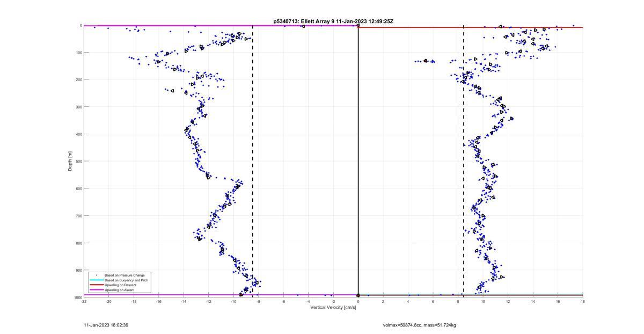Click x-axis tick label '4'

[x=408, y=301]
